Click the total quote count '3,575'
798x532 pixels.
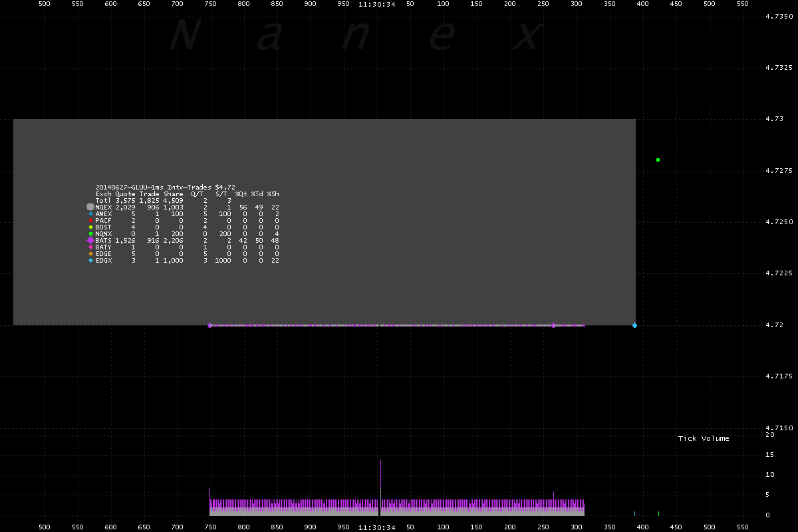[125, 201]
